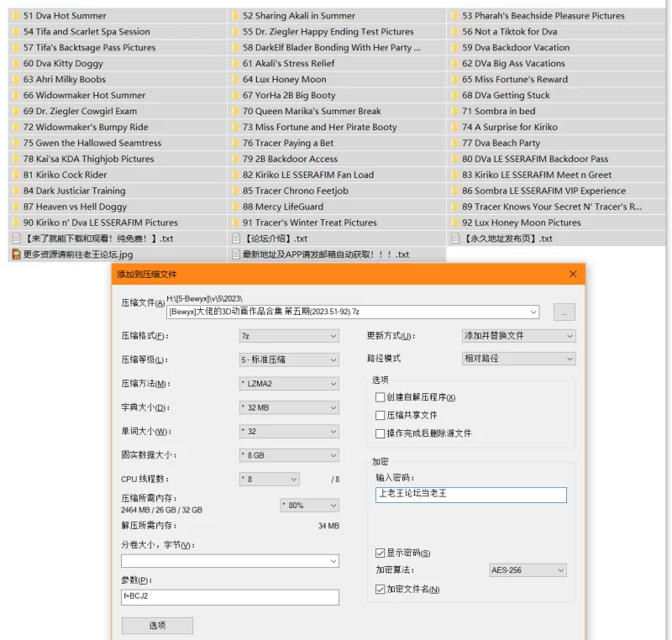Click text file icon of 【来了就能下载和观看!纯免费!】.txt
672x640 pixels.
pyautogui.click(x=16, y=239)
